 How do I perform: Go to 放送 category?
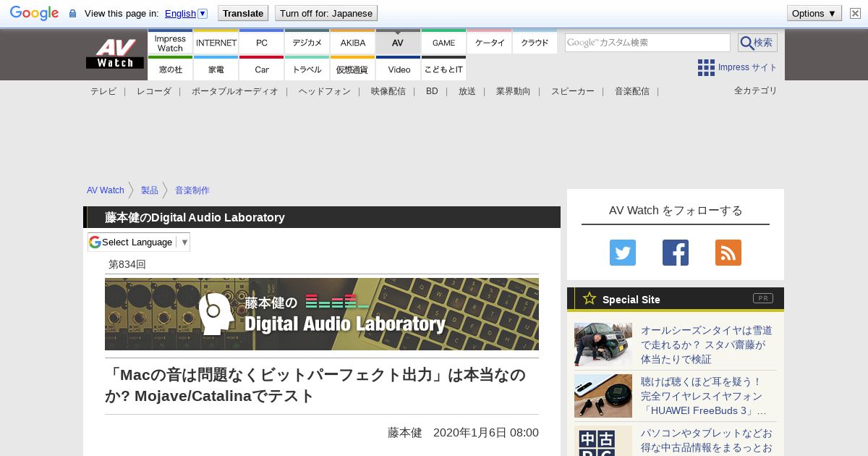pos(467,91)
